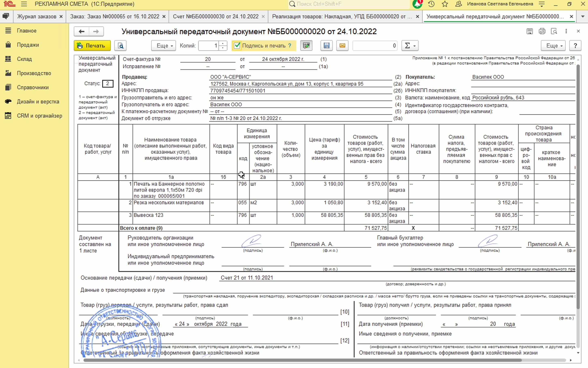Open help with the ? button

pyautogui.click(x=575, y=46)
